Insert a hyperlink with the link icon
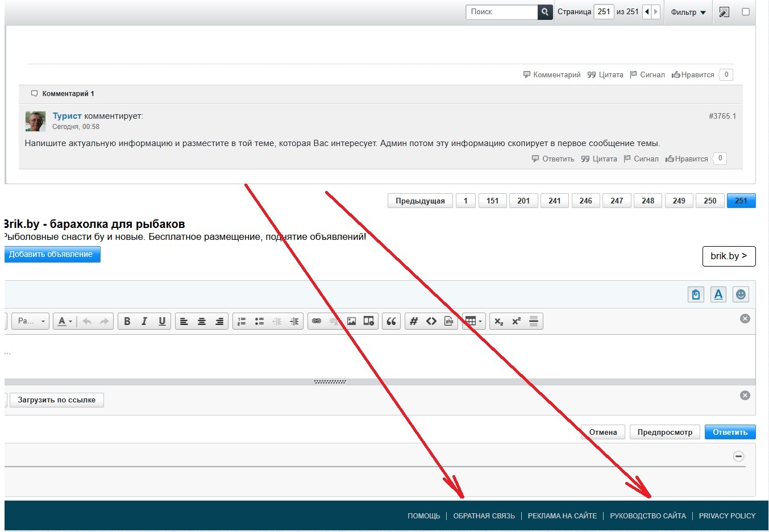The image size is (769, 532). click(x=317, y=321)
